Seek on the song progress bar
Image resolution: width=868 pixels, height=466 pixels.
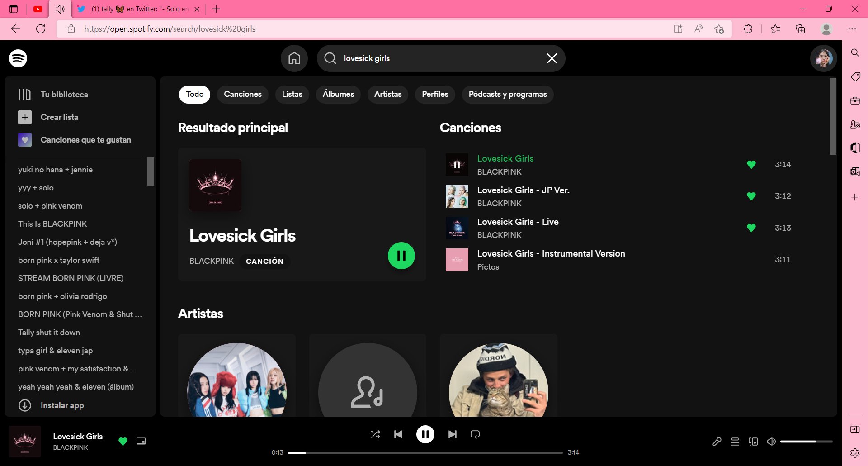[x=425, y=452]
